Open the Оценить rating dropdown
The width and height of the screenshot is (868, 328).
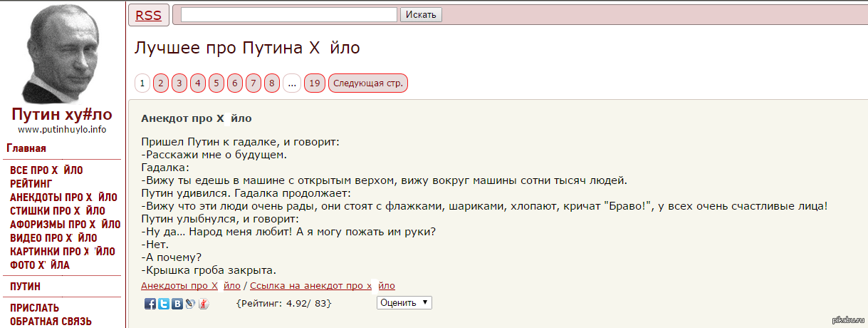[404, 302]
